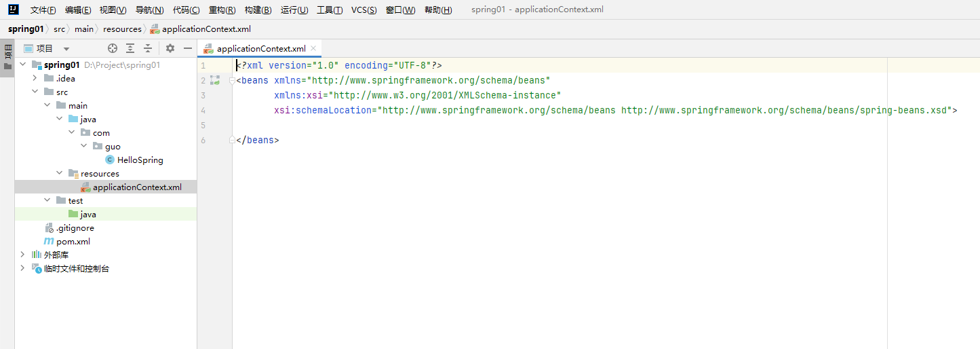Click the locate current file target icon

113,48
